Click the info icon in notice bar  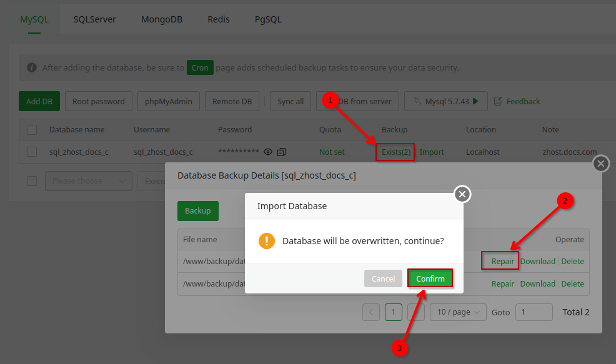31,67
